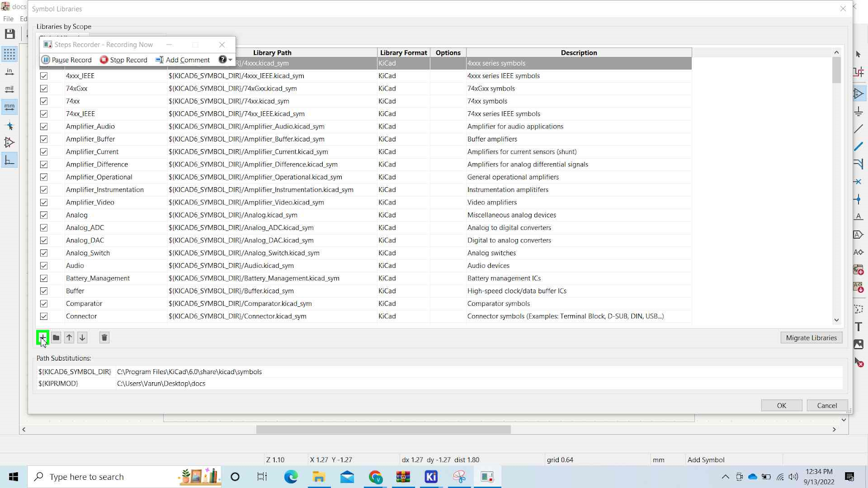Stop the Steps Recorder recording
The width and height of the screenshot is (868, 488).
tap(124, 60)
